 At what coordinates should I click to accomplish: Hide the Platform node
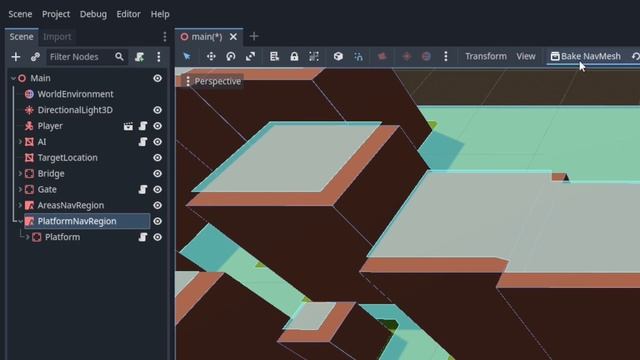158,237
